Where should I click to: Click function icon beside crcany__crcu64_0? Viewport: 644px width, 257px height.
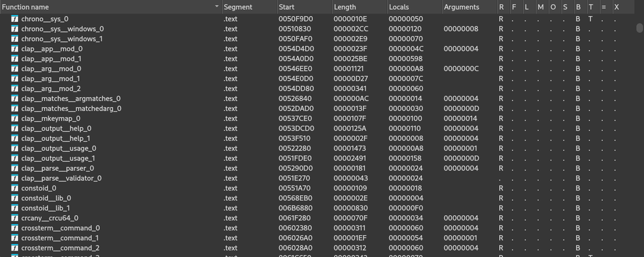pos(15,218)
